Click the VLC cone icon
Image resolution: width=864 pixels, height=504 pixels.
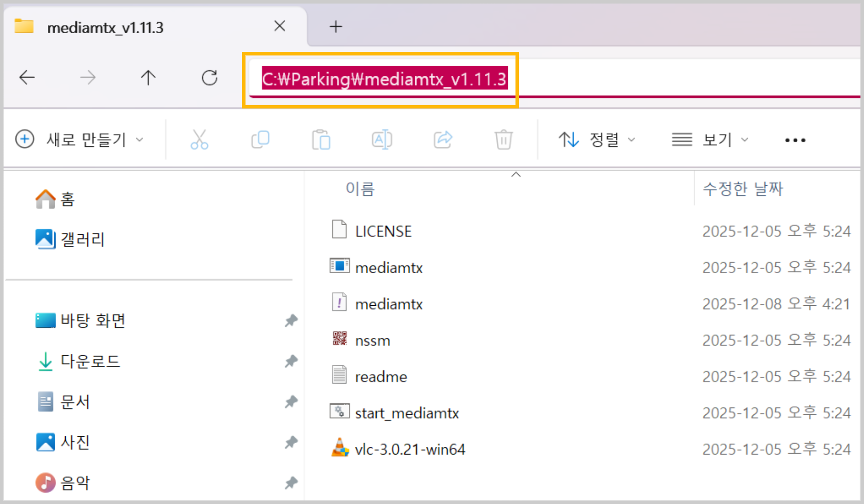[x=340, y=447]
